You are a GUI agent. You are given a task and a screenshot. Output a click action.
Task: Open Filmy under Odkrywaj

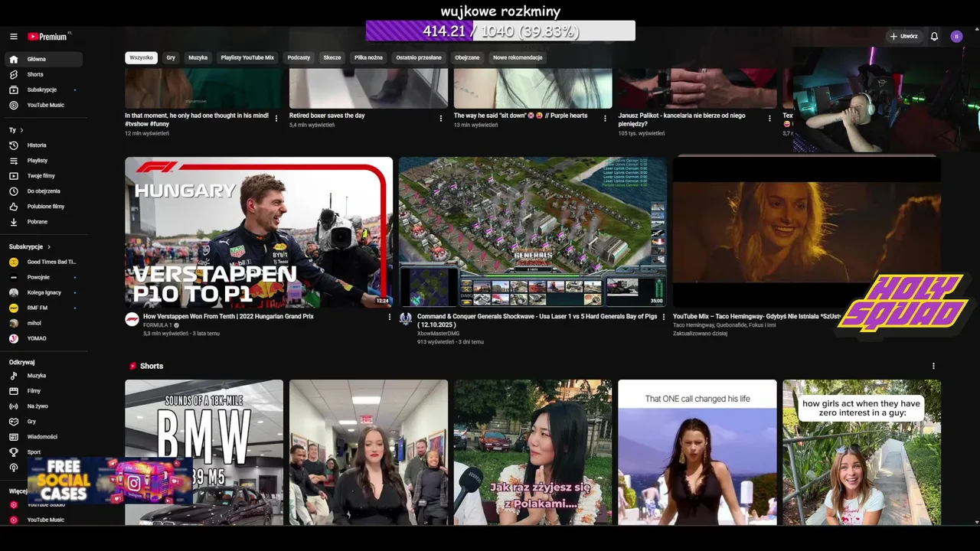tap(43, 391)
